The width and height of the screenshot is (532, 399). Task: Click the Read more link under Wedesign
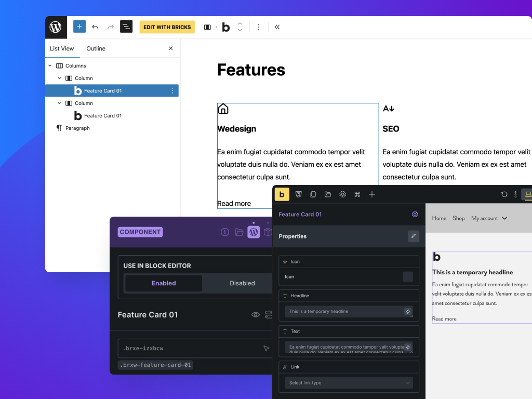coord(234,204)
